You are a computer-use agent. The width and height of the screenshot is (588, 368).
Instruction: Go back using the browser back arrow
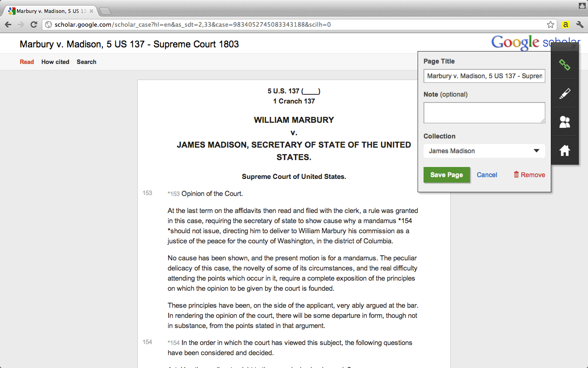pos(8,25)
